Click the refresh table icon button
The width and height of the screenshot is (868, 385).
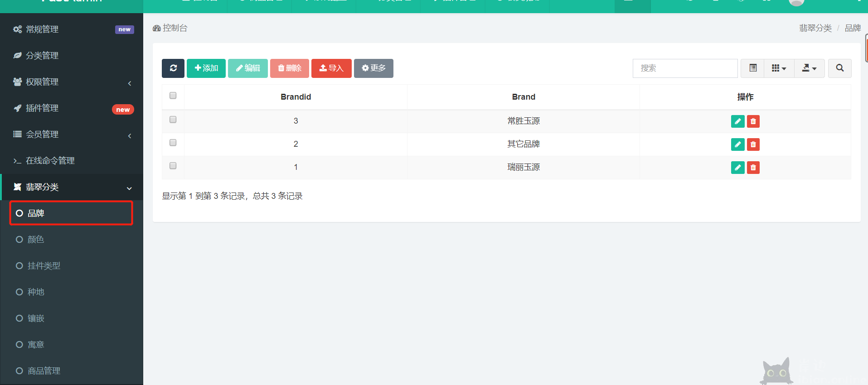click(x=173, y=68)
